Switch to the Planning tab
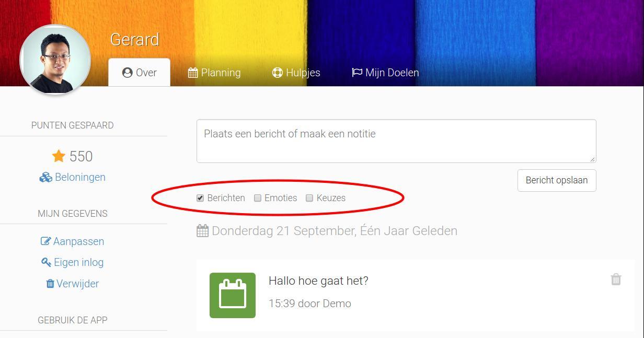Image resolution: width=644 pixels, height=338 pixels. [214, 73]
